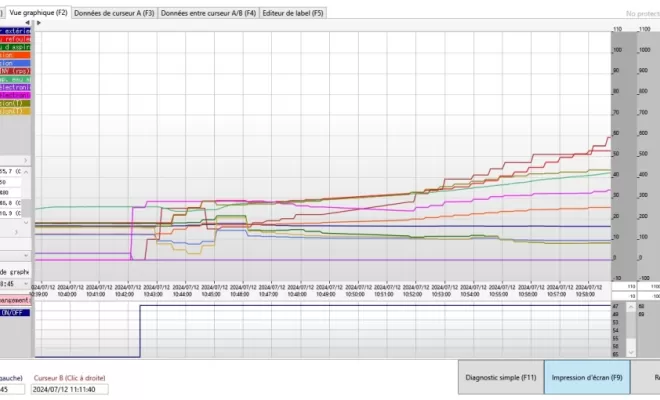Image resolution: width=660 pixels, height=400 pixels.
Task: Click right chevron below the legend list
Action: (x=25, y=160)
